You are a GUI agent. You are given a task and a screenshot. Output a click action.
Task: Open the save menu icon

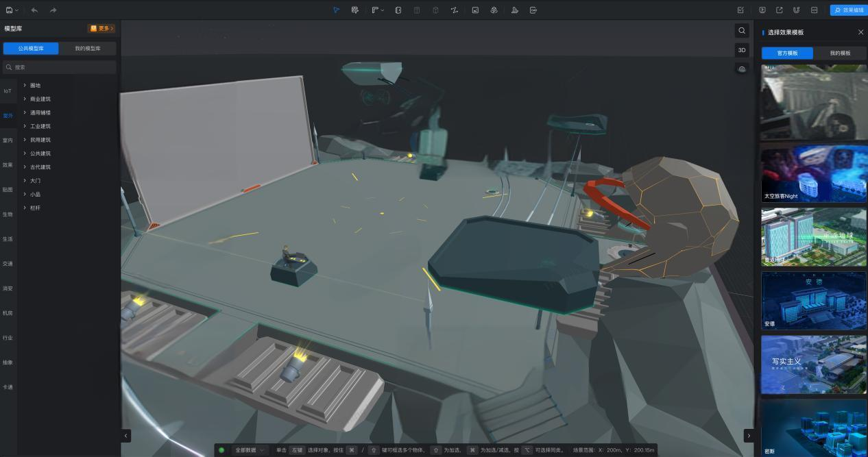(11, 10)
